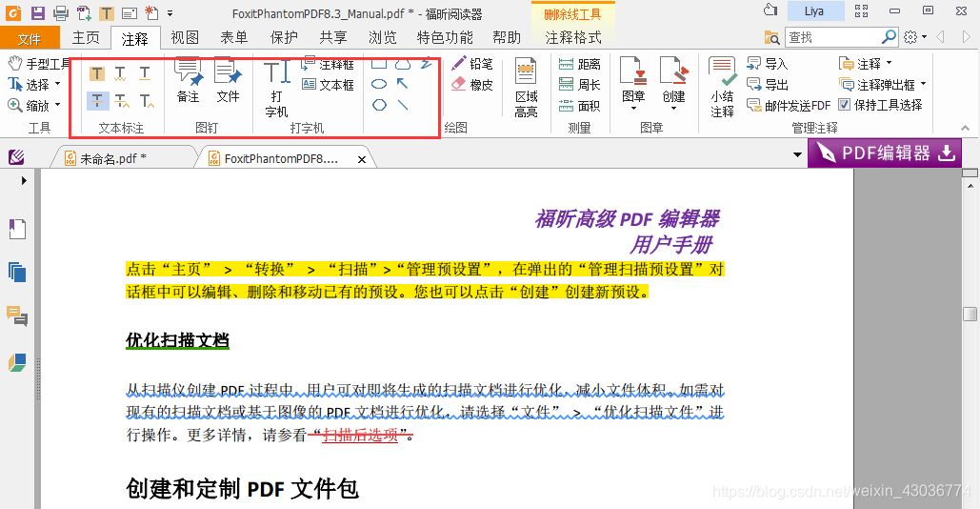Pick the 橡皮 eraser tool

(x=472, y=85)
